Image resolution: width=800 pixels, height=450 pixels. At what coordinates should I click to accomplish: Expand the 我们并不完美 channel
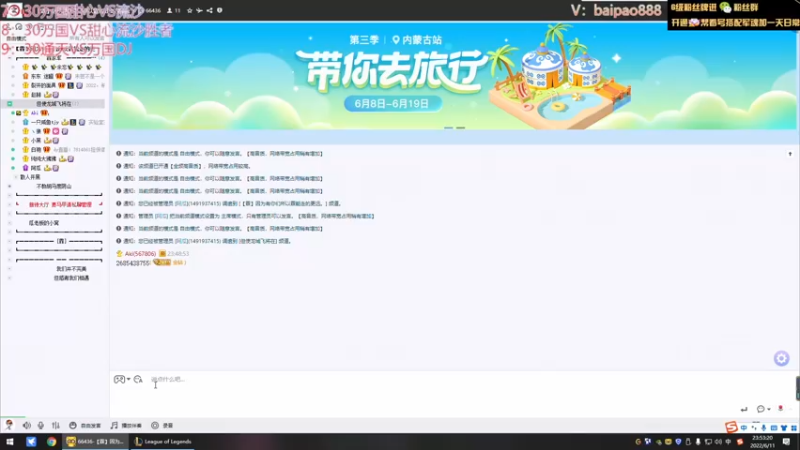pos(9,269)
